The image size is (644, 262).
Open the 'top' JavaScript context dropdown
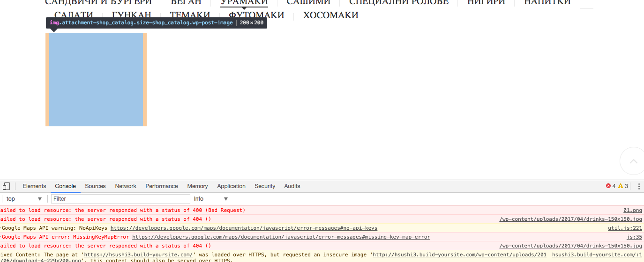point(24,199)
